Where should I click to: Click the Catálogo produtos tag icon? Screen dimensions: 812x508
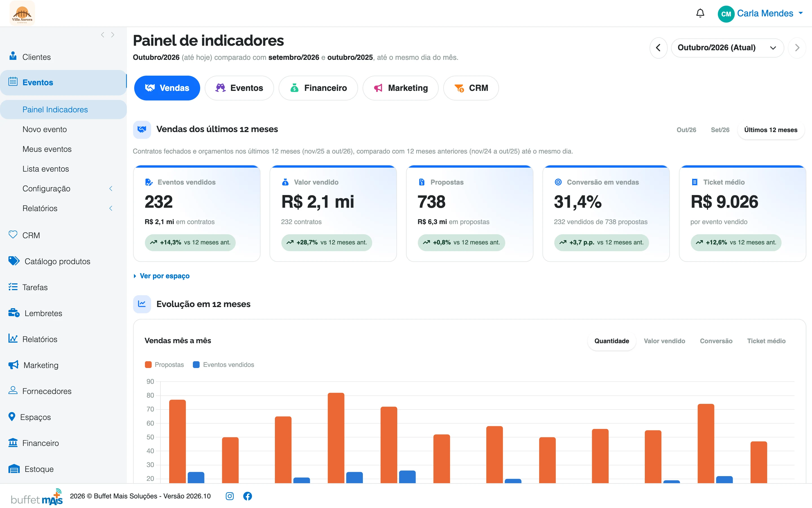coord(14,261)
